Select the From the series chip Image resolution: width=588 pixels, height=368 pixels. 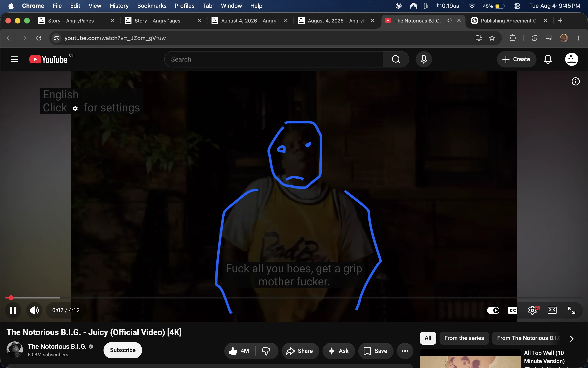click(464, 338)
